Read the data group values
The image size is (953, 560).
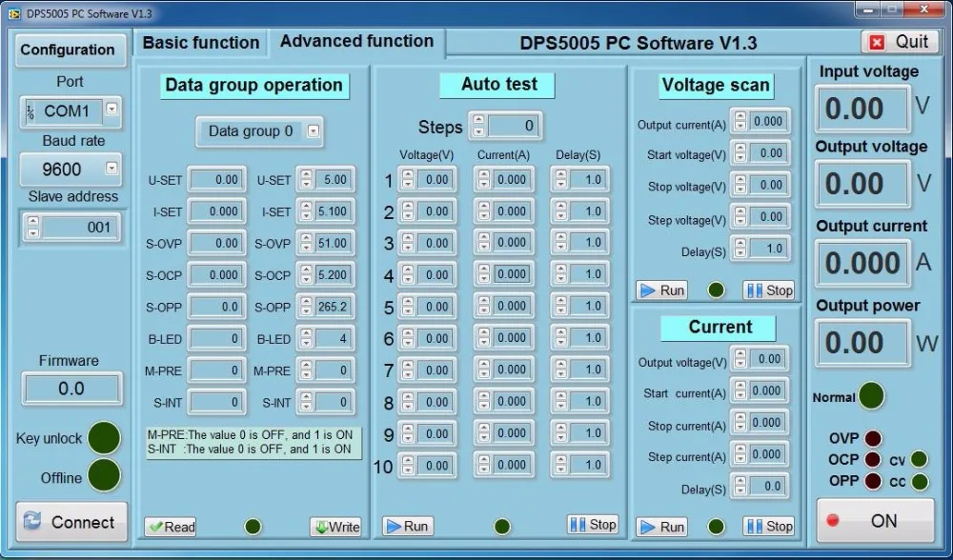(171, 527)
